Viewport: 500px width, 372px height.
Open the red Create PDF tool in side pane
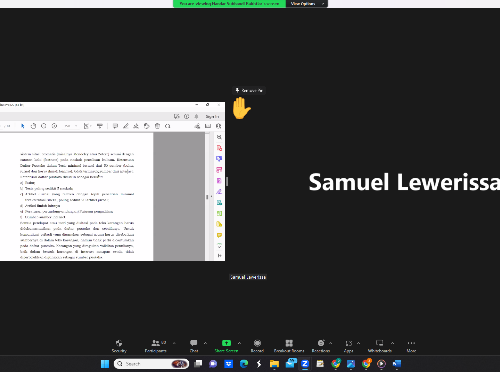219,148
